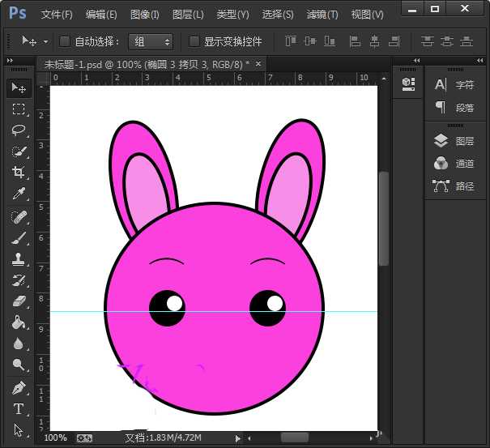Toggle the 显示变换控件 checkbox
Viewport: 490px width, 448px height.
(x=194, y=41)
